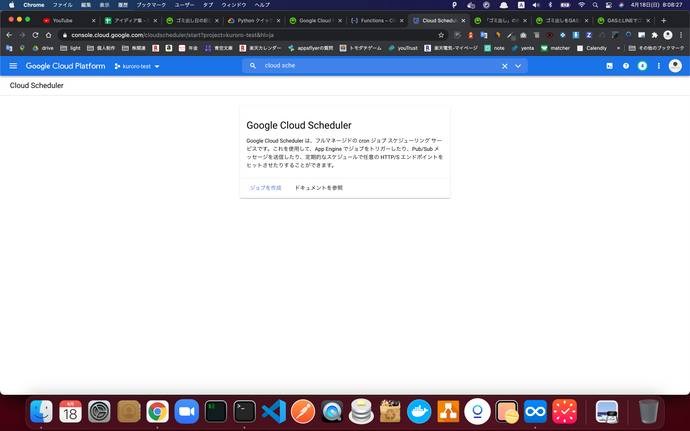
Task: Clear the search box with the X icon
Action: [x=505, y=66]
